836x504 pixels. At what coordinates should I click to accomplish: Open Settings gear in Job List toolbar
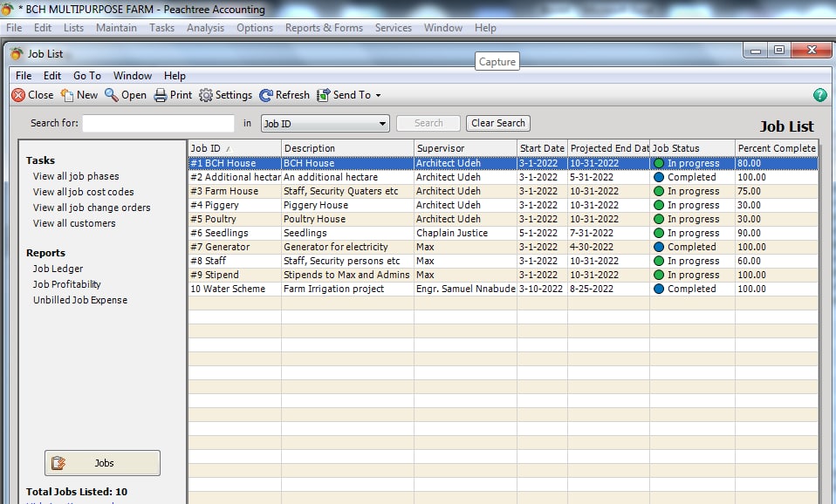pos(206,95)
